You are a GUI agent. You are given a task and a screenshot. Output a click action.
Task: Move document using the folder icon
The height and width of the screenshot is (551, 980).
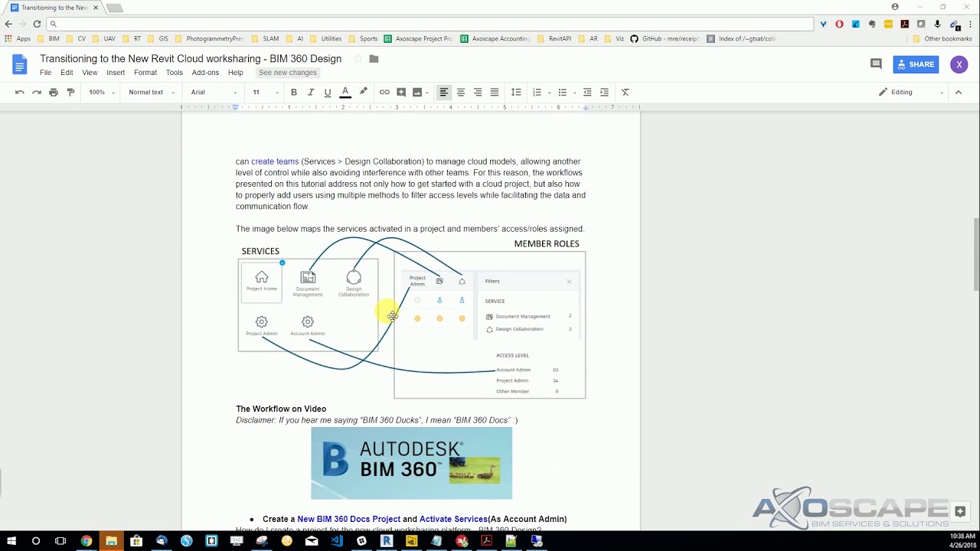coord(374,59)
